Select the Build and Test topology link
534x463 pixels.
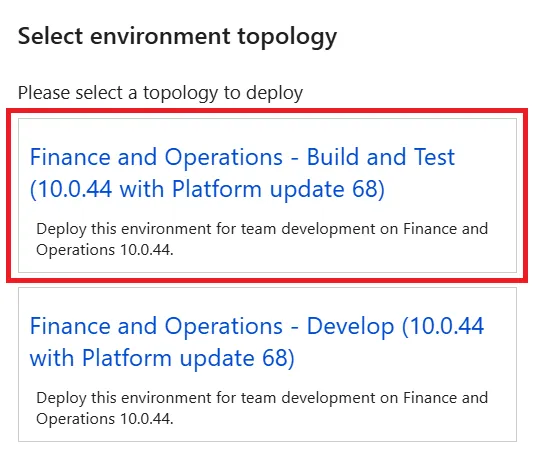click(x=242, y=173)
